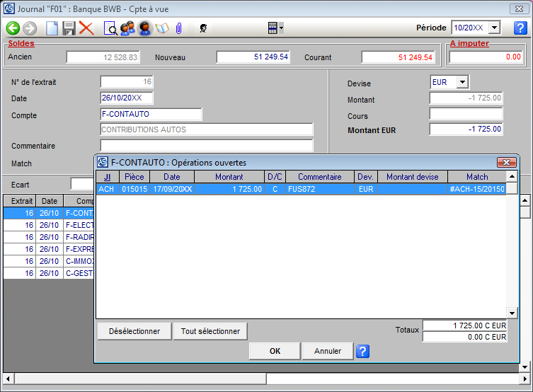Click the blue help icon beside Annuler
Viewport: 533px width, 392px height.
[x=362, y=351]
